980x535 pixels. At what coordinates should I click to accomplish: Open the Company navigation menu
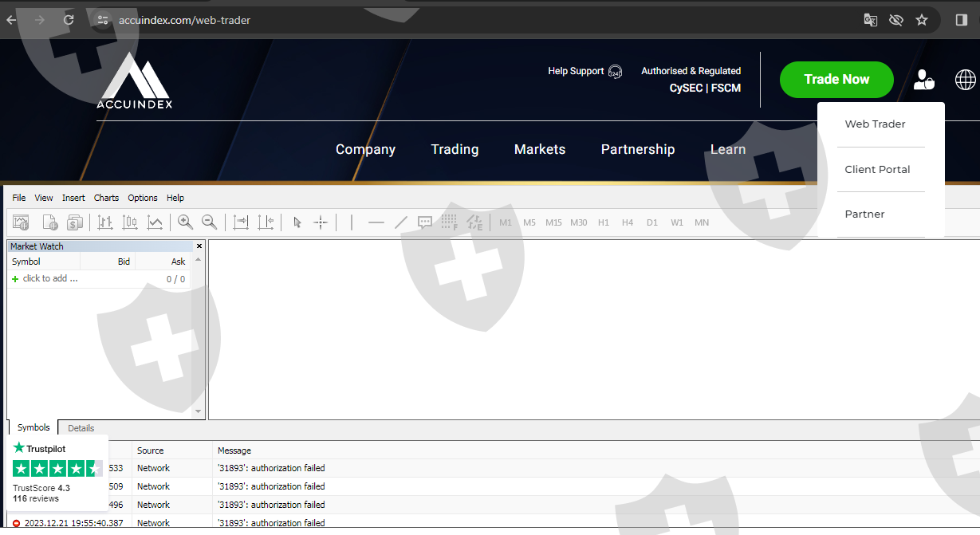[x=365, y=150]
